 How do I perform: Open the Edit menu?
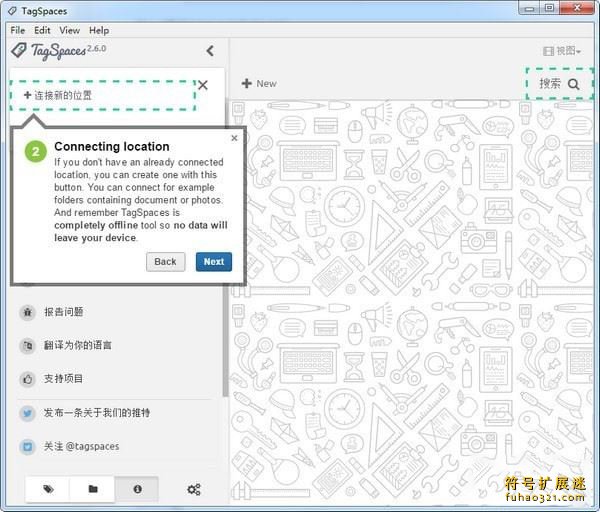(42, 30)
